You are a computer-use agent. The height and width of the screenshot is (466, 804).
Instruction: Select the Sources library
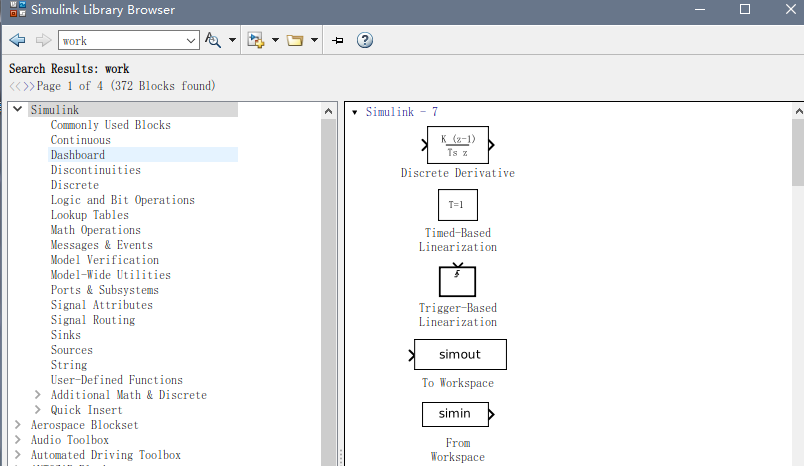pos(72,350)
